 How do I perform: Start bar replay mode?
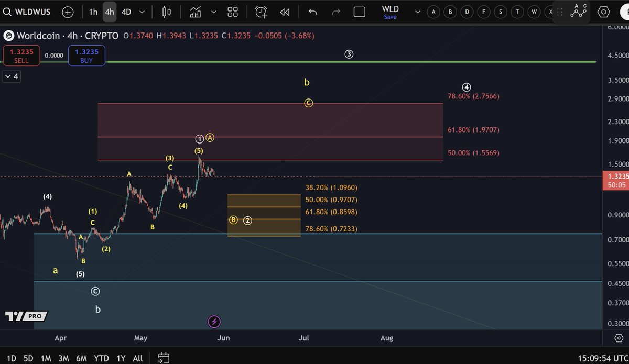(285, 12)
